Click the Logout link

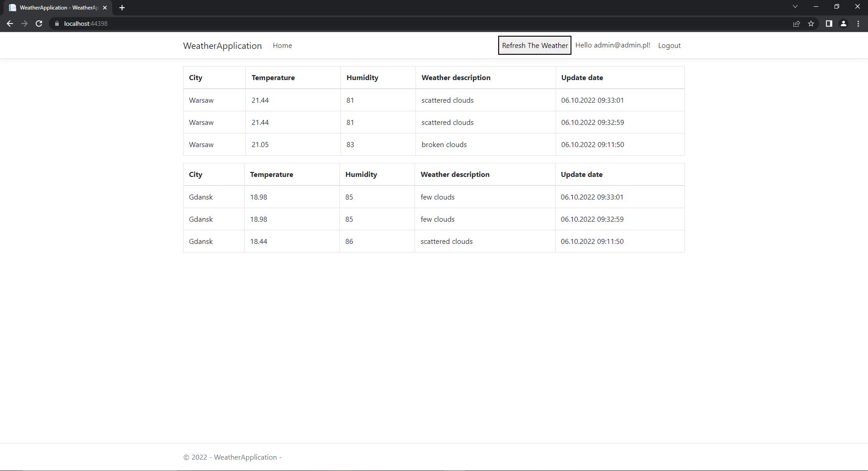(669, 45)
